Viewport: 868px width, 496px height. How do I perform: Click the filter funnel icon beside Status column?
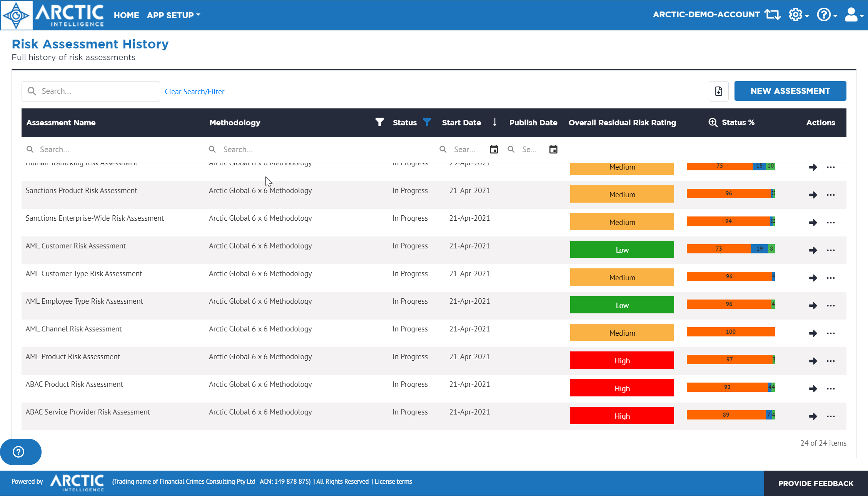tap(379, 122)
